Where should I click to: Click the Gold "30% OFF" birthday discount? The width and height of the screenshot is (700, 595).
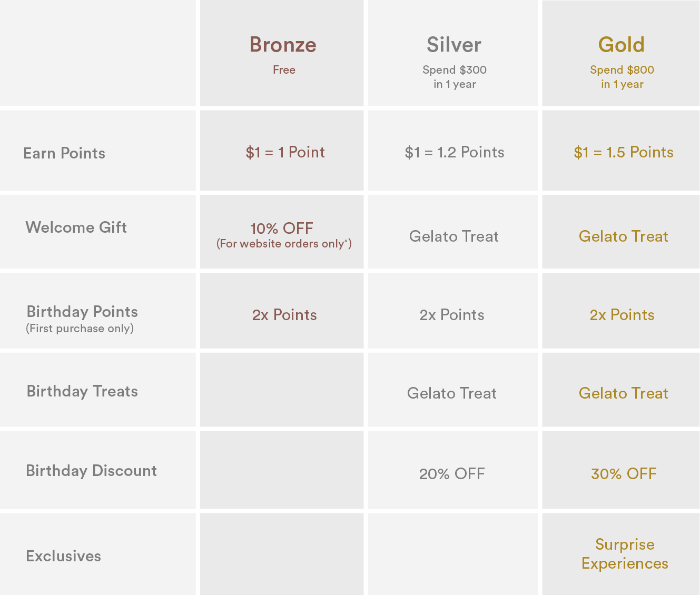click(624, 474)
